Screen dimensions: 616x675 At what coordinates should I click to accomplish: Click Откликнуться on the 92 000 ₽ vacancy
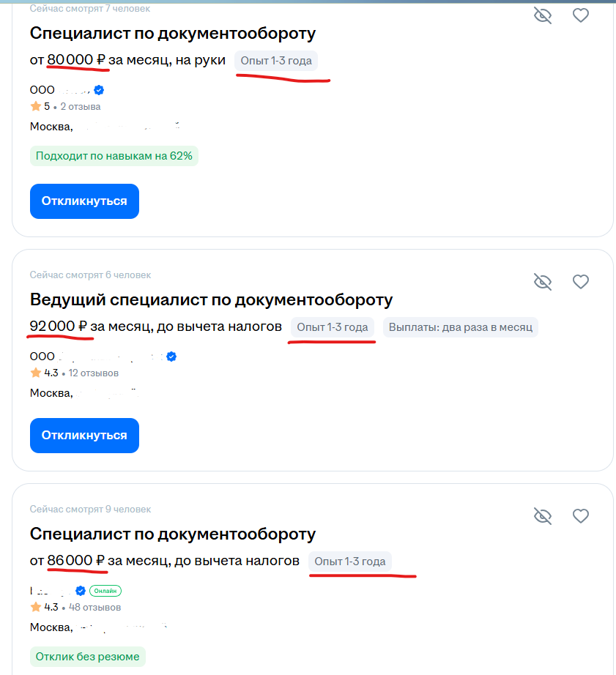click(84, 435)
